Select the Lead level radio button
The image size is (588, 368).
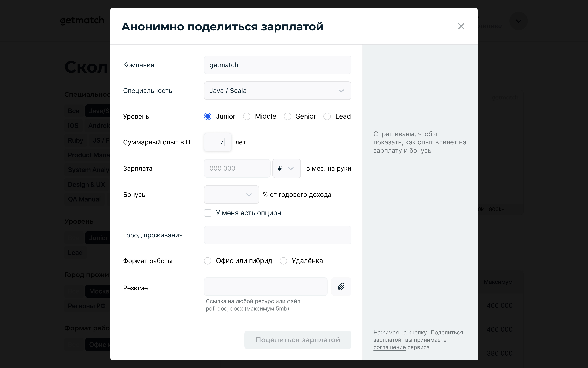point(327,117)
